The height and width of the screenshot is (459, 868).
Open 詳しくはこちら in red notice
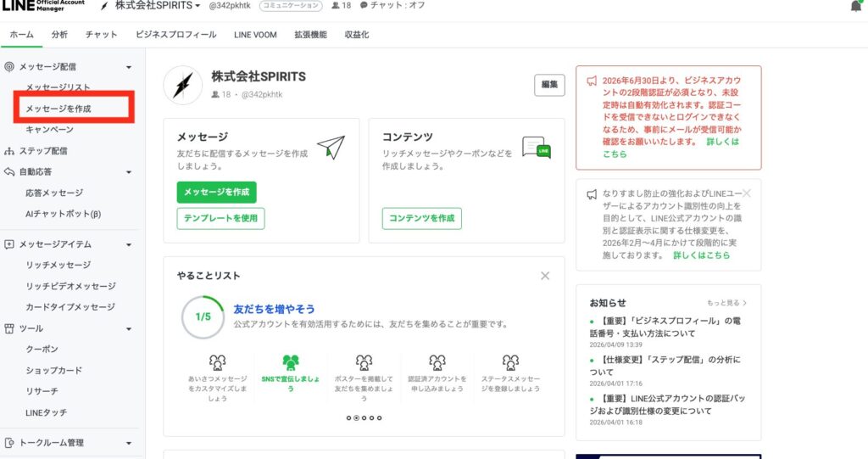[x=671, y=148]
